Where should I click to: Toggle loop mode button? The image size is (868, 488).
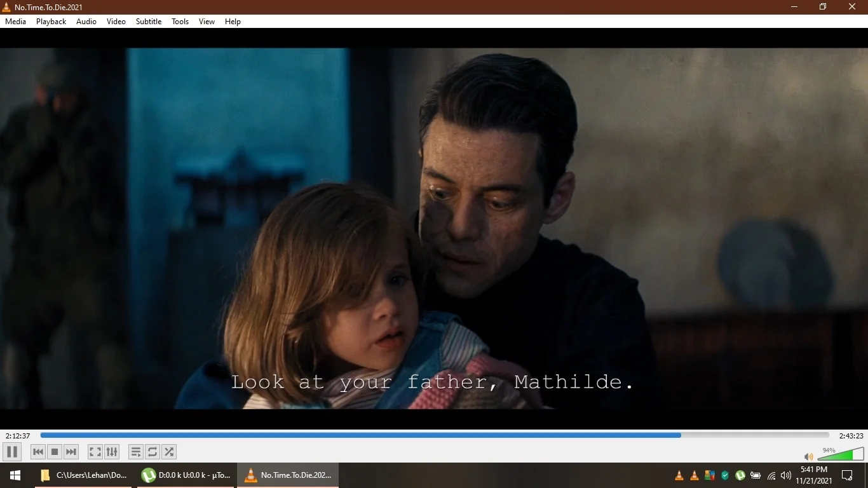[153, 452]
